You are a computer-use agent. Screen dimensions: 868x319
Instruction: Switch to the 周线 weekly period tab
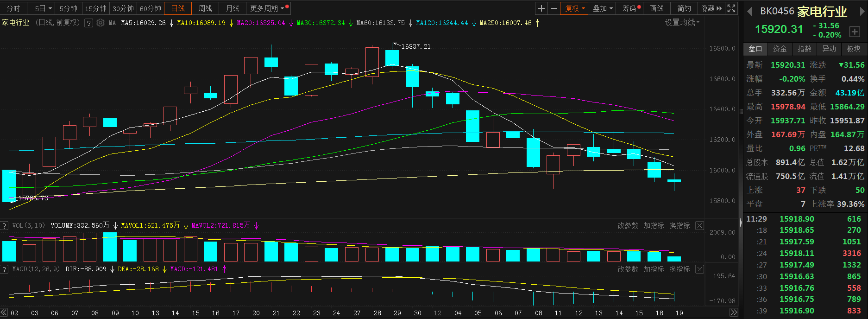[x=205, y=8]
